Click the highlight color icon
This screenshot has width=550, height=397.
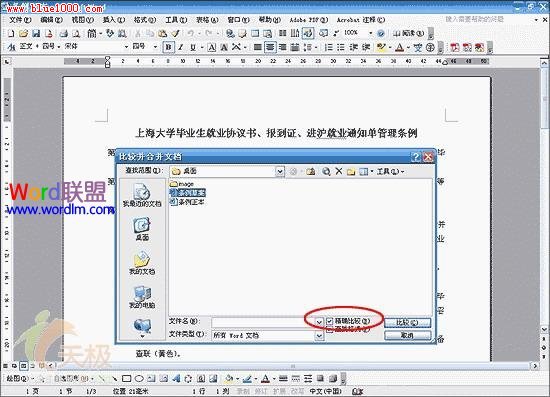coord(381,47)
